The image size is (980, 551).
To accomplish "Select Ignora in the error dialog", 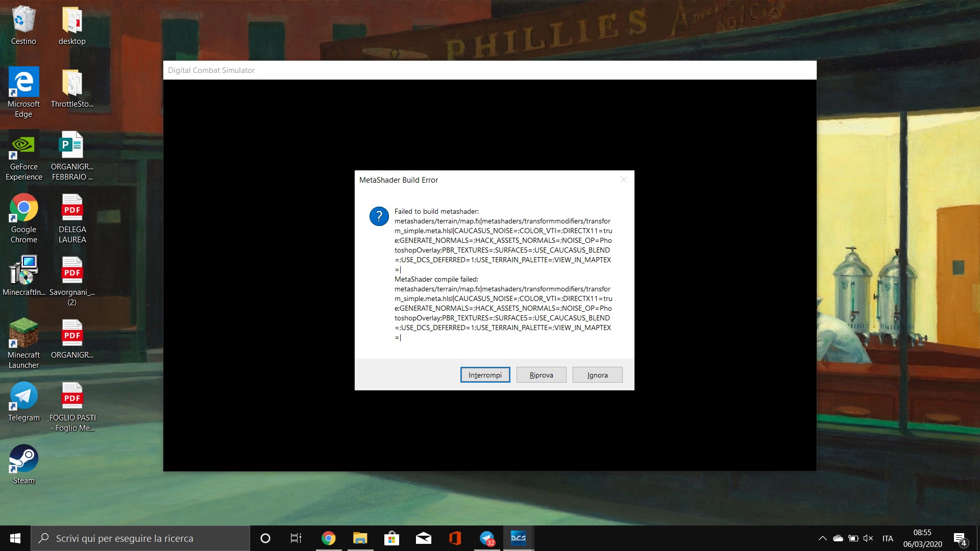I will point(597,375).
